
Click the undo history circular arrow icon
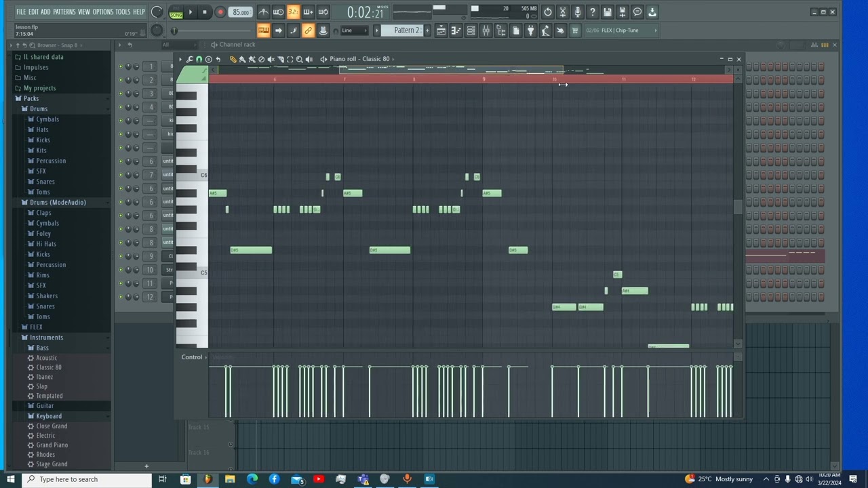click(x=548, y=12)
